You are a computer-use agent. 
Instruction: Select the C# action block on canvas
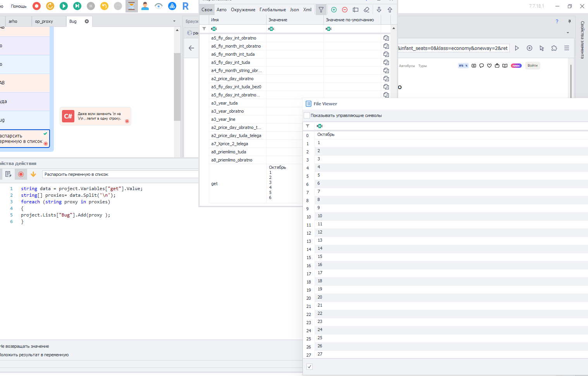(x=96, y=116)
